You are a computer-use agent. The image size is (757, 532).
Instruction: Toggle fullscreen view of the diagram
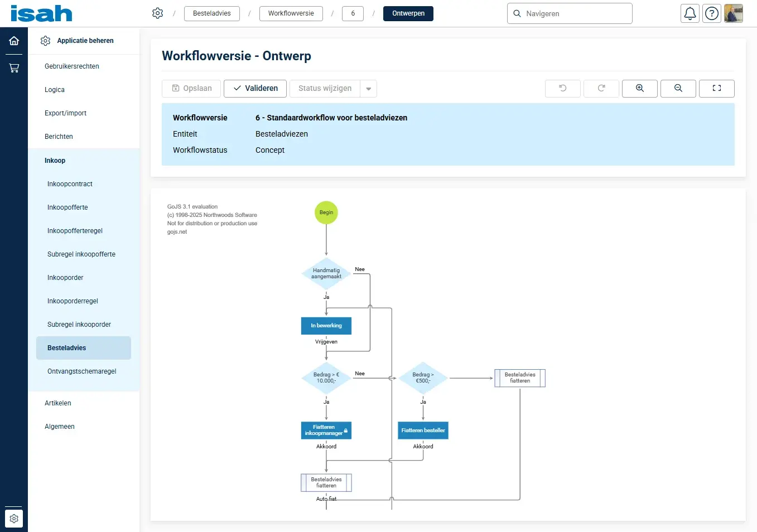716,88
